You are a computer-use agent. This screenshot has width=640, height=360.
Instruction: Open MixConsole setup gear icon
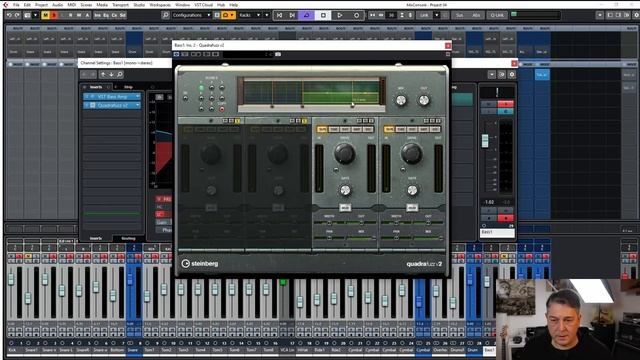636,15
